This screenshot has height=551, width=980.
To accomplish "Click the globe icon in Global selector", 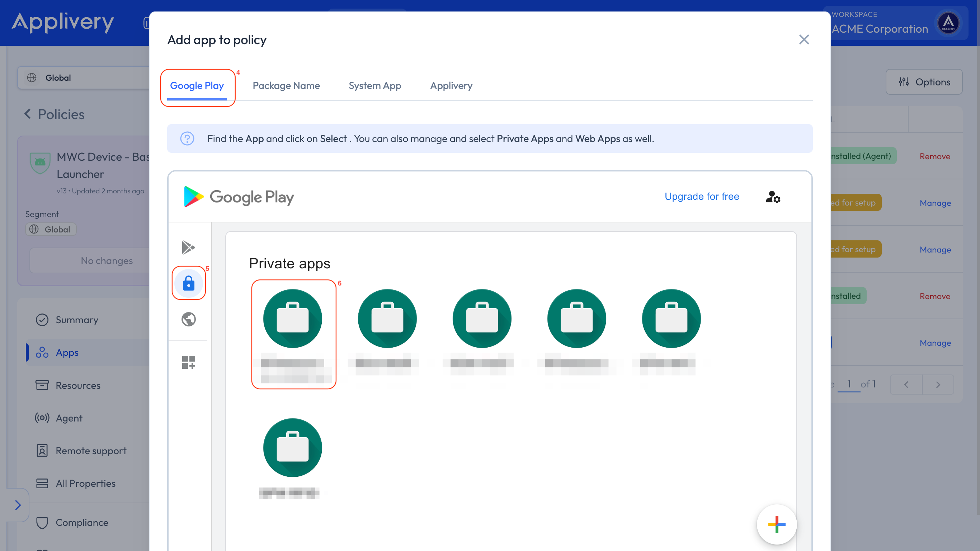I will coord(32,77).
